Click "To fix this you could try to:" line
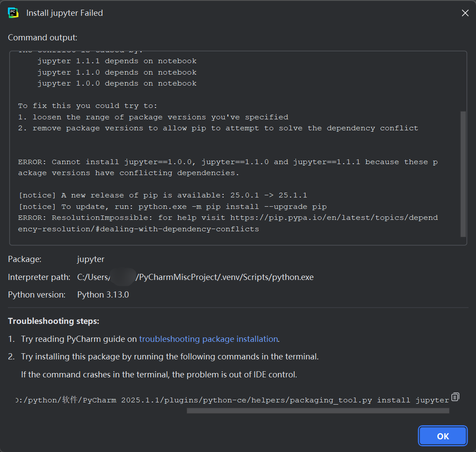This screenshot has width=476, height=452. pyautogui.click(x=87, y=106)
